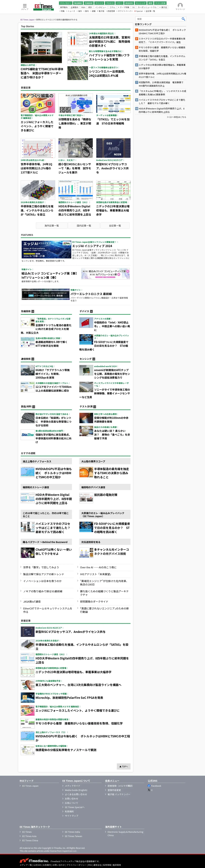The width and height of the screenshot is (205, 868).
Task: Open the マイページ user avatar icon
Action: click(180, 5)
